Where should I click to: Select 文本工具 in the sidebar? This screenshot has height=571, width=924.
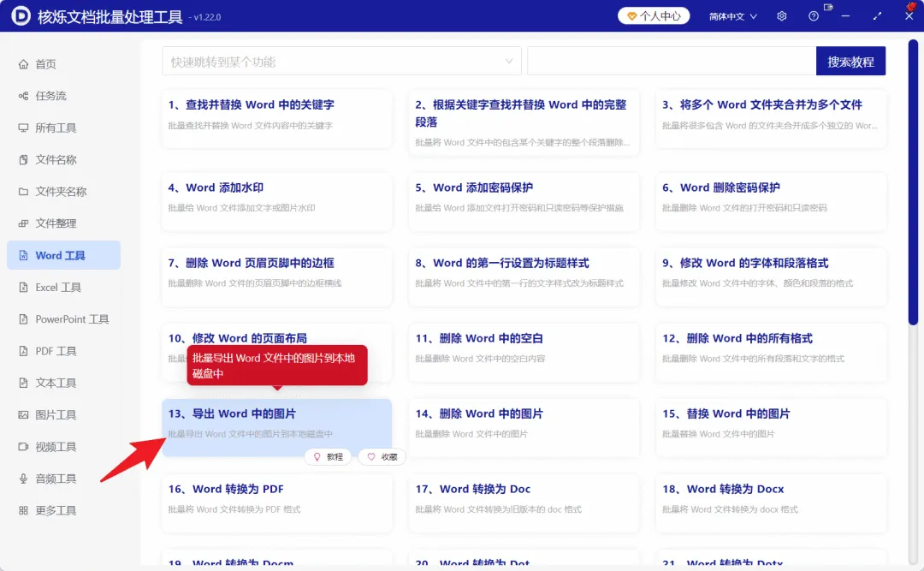(x=63, y=383)
